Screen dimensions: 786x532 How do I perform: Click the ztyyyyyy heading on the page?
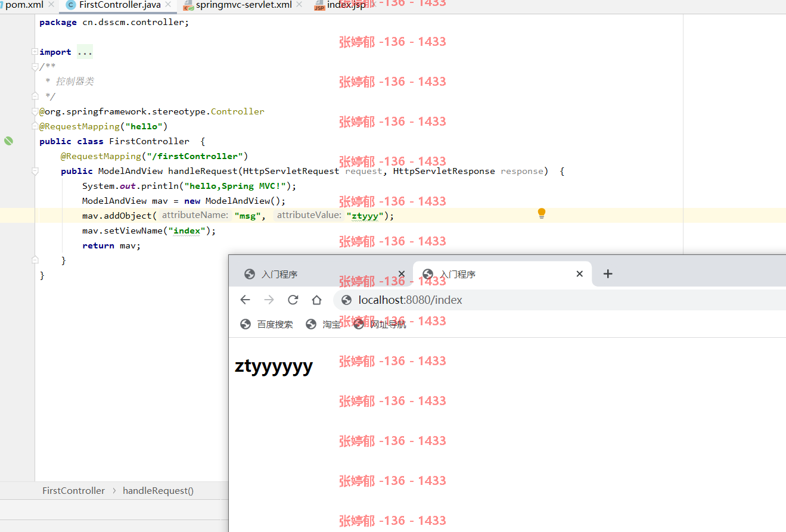(x=274, y=366)
